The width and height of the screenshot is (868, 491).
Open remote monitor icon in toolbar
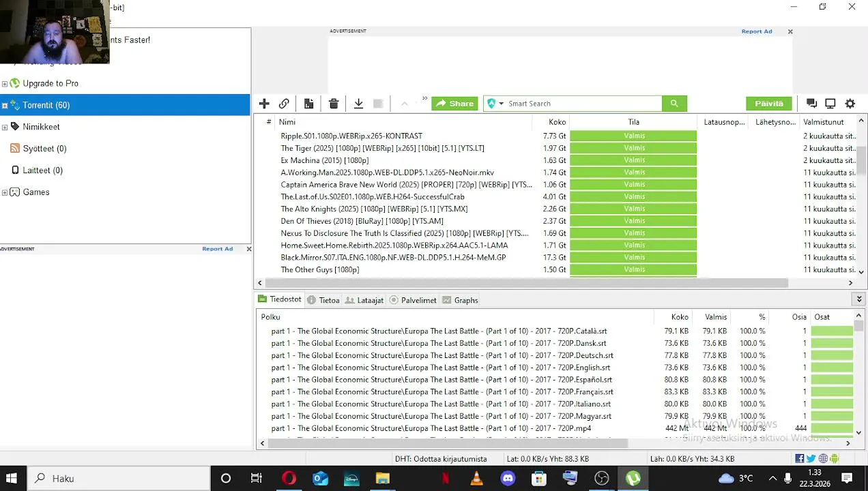830,104
